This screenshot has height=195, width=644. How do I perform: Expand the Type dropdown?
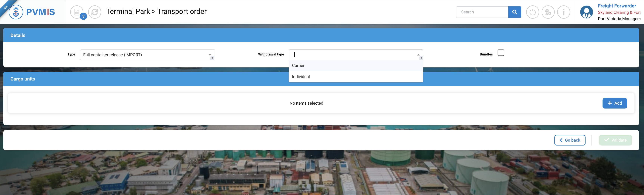210,55
